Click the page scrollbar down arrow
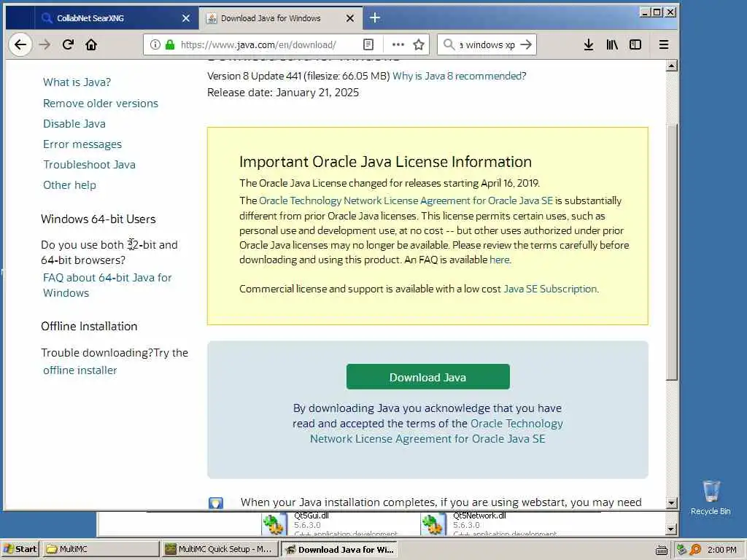Image resolution: width=747 pixels, height=560 pixels. click(672, 503)
